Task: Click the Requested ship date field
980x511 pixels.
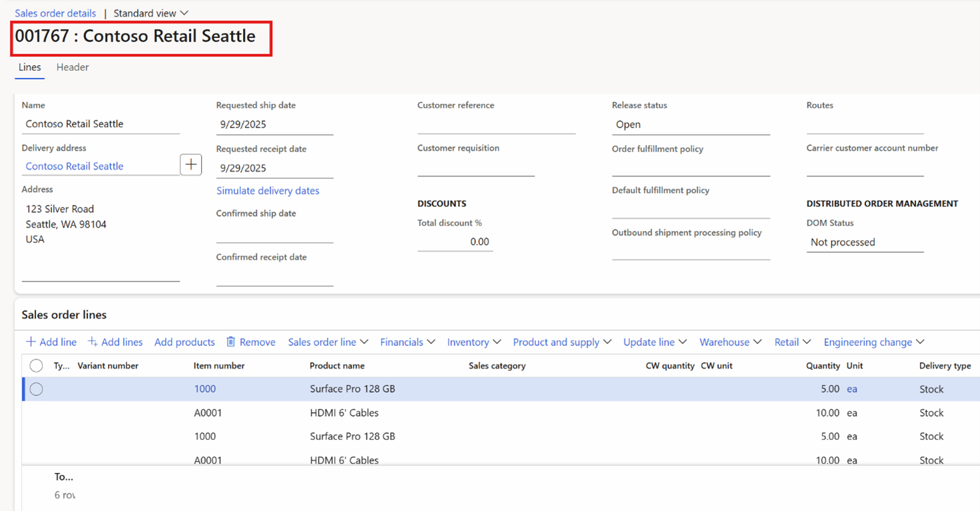Action: pos(274,124)
